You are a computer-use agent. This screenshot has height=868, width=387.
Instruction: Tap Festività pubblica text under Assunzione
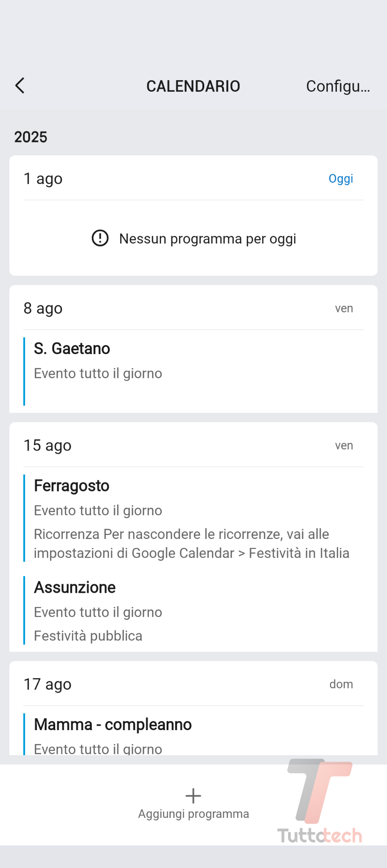(x=88, y=636)
